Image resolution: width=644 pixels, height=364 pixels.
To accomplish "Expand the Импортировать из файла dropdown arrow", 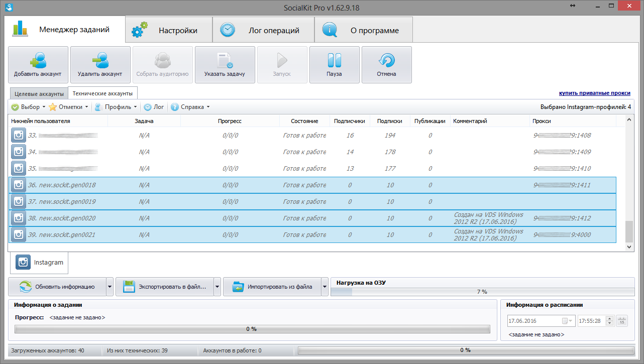I will click(325, 287).
